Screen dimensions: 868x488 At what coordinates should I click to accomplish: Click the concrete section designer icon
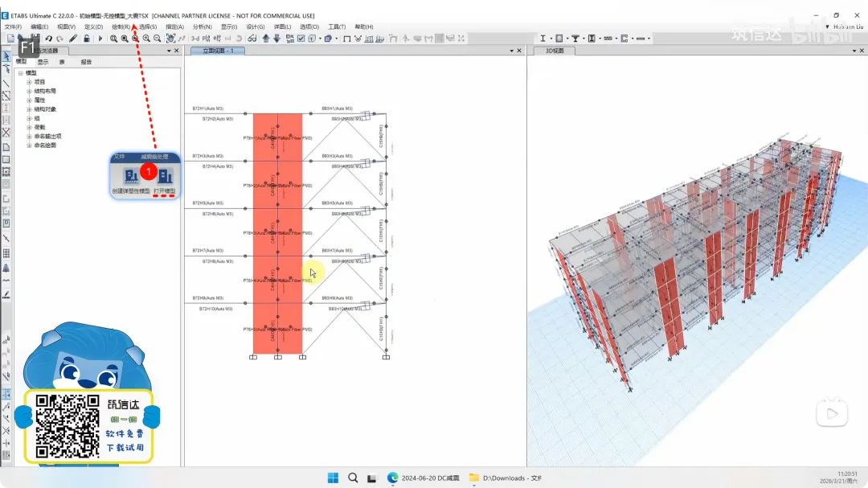tap(559, 39)
